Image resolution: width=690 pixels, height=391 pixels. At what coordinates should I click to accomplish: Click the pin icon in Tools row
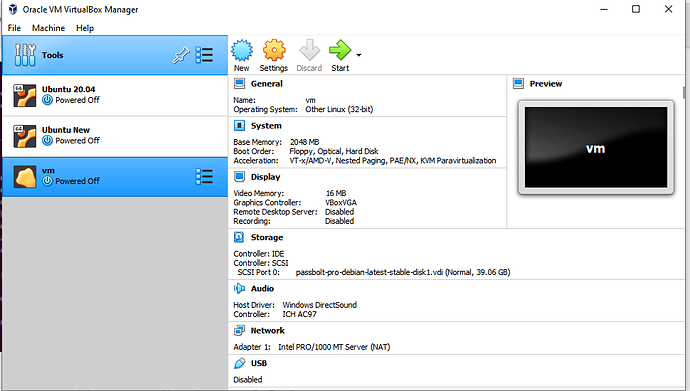pyautogui.click(x=181, y=55)
